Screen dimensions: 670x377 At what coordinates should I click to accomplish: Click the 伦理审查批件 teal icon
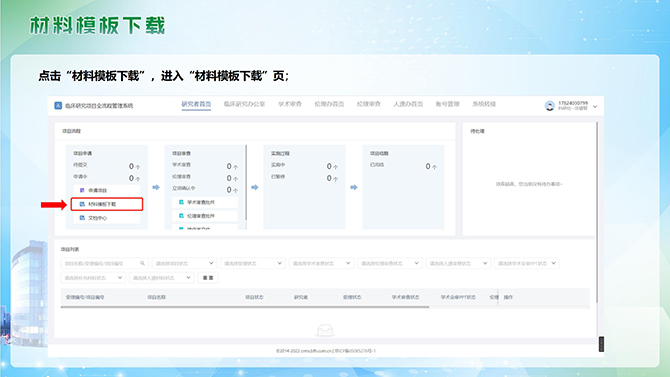(181, 216)
